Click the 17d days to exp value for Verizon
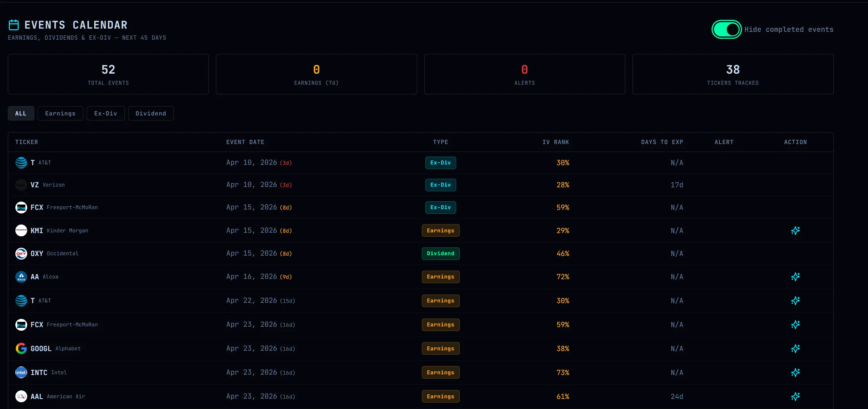The image size is (868, 409). [677, 185]
